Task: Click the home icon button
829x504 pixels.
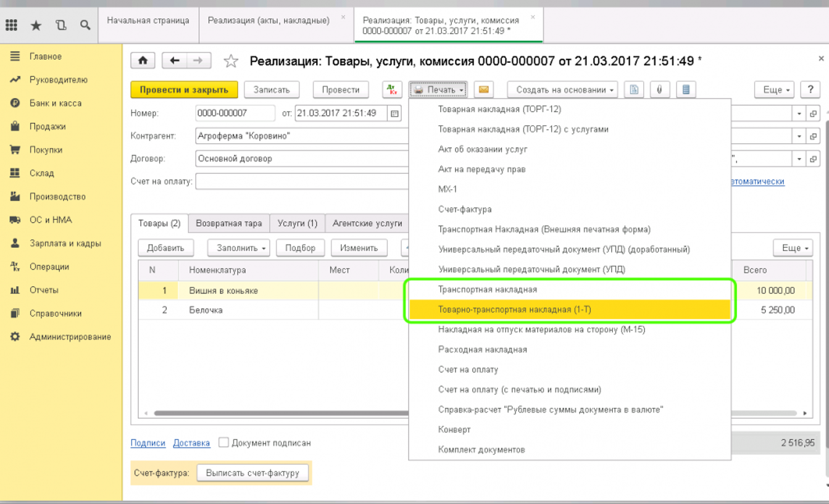Action: pyautogui.click(x=143, y=60)
